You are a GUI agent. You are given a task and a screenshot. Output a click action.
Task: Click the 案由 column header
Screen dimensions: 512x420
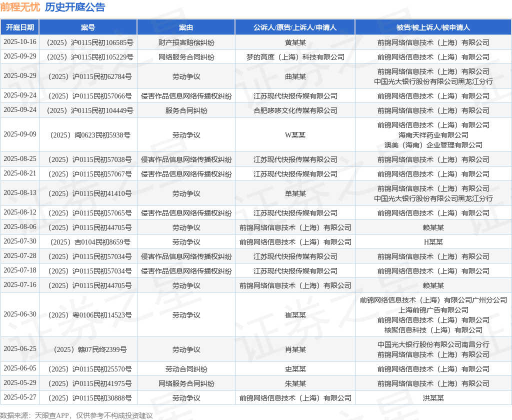186,27
